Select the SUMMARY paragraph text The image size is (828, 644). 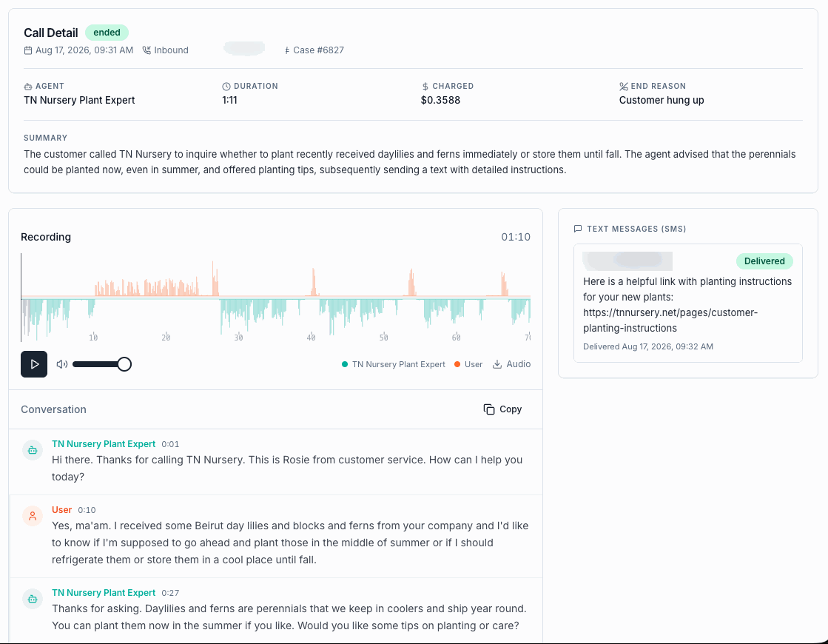410,162
